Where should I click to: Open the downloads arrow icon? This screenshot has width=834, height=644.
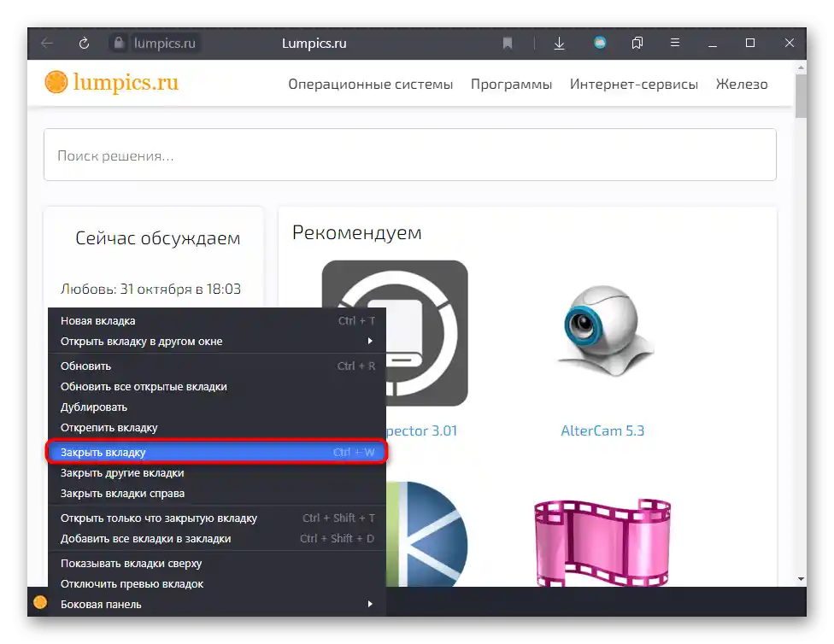[x=559, y=43]
